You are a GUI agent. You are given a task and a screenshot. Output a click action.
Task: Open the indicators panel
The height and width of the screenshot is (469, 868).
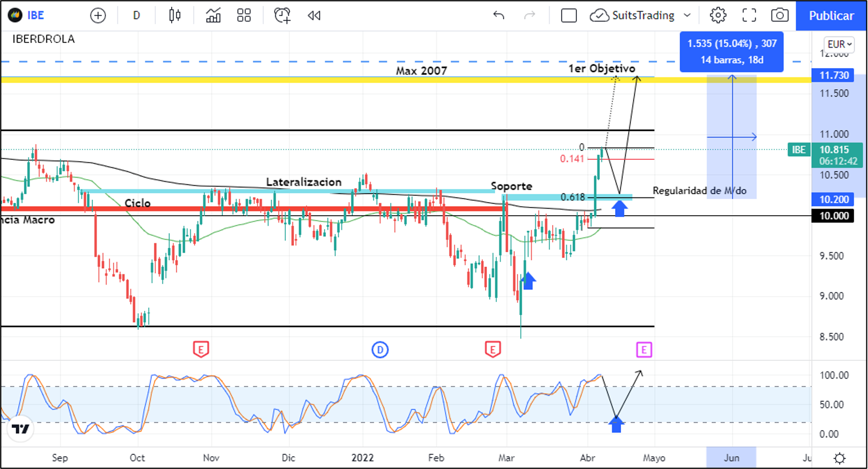(213, 16)
